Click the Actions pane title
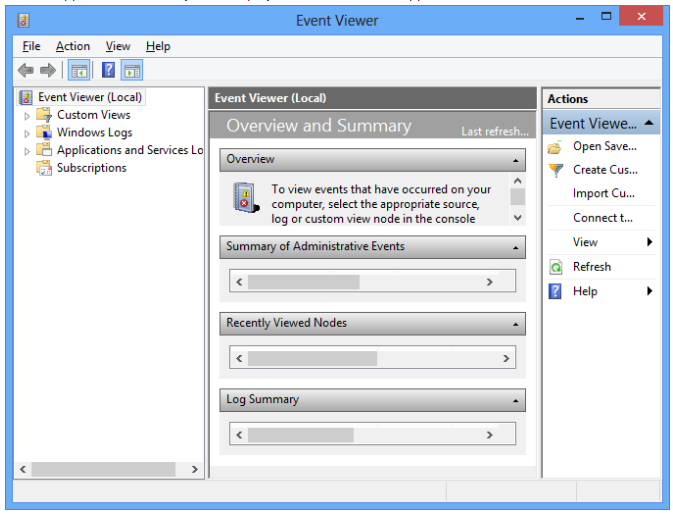This screenshot has height=514, width=673. 567,99
